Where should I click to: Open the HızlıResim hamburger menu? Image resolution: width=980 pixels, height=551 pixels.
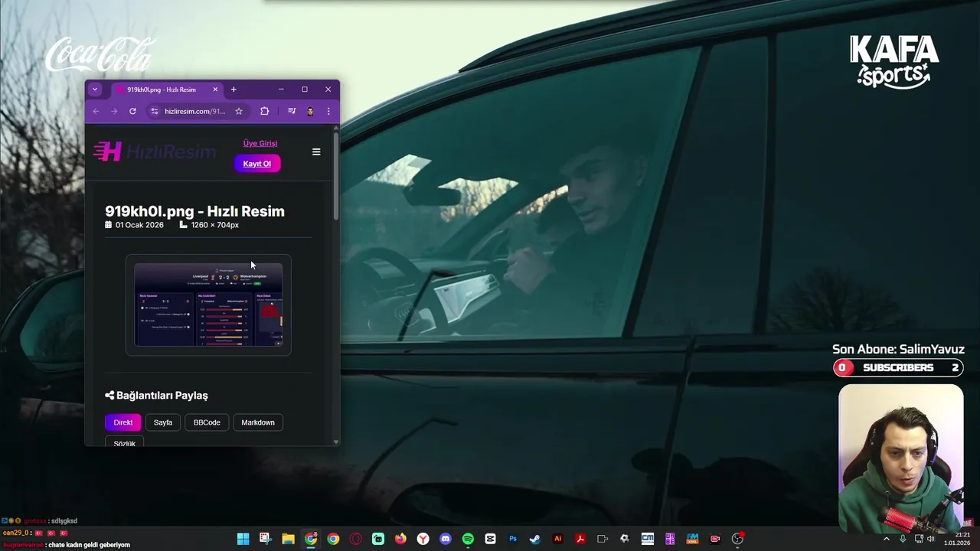316,152
